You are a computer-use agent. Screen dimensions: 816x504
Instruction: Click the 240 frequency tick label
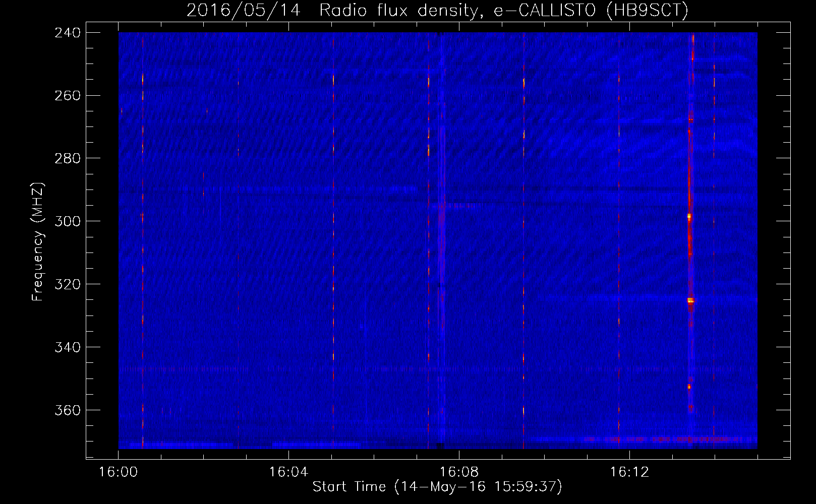tap(68, 32)
